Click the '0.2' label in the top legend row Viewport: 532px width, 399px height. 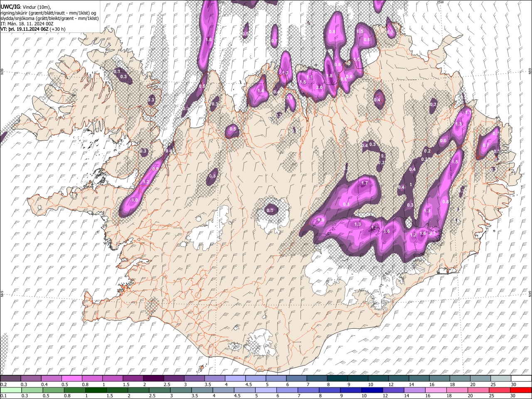3,384
